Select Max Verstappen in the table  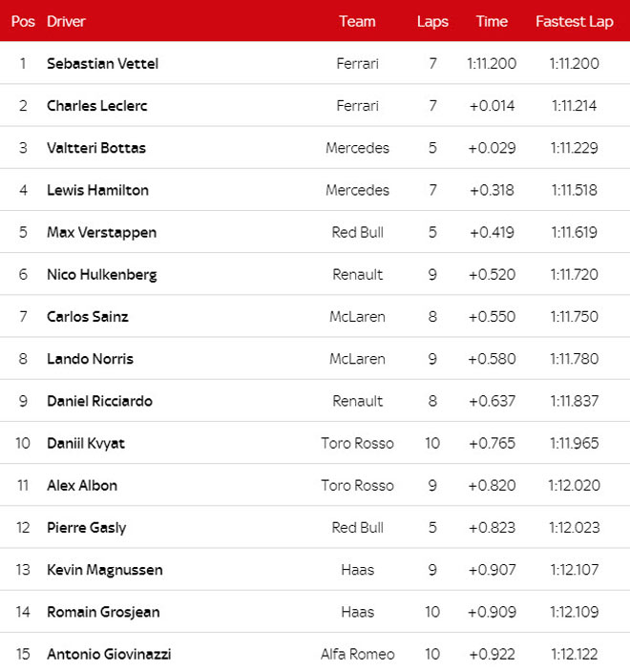[x=101, y=232]
